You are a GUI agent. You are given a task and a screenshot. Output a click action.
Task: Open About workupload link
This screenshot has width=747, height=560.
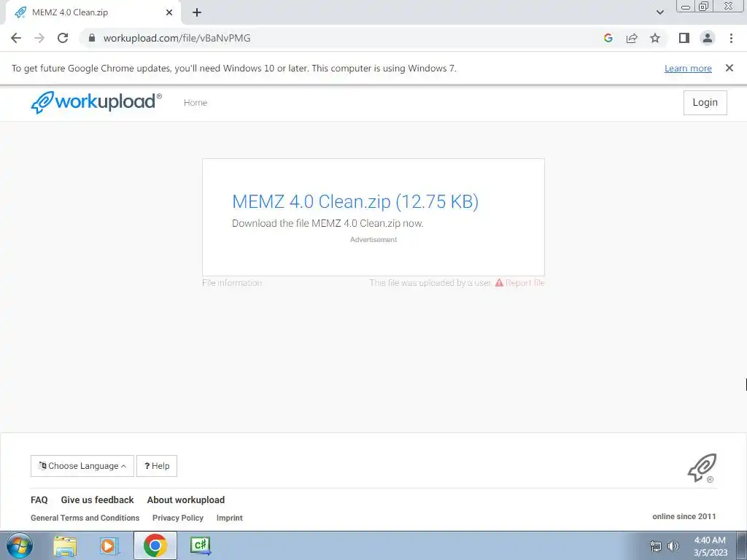186,500
